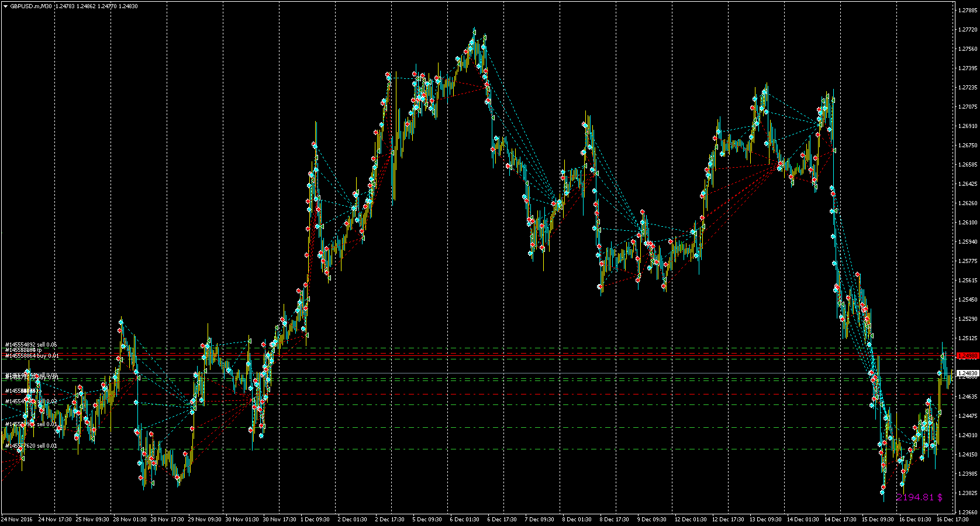The image size is (980, 526).
Task: Click time axis label 14 Dec 01:30
Action: point(804,520)
